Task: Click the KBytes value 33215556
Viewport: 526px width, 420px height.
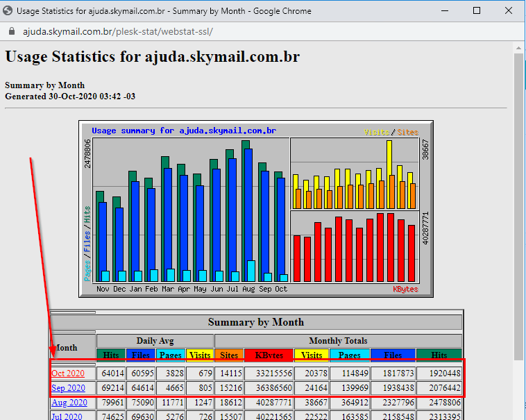Action: pos(274,373)
